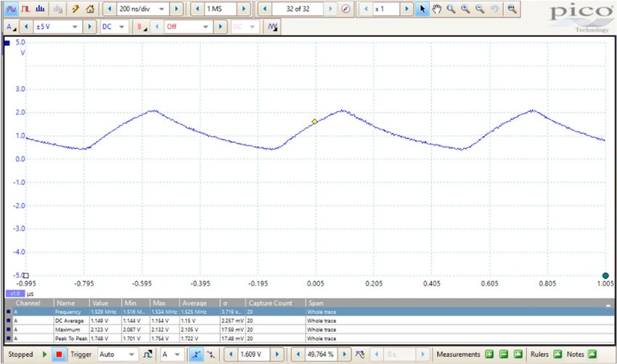Switch to Spectrum mode icon
Screen dimensions: 617x364
(40, 9)
